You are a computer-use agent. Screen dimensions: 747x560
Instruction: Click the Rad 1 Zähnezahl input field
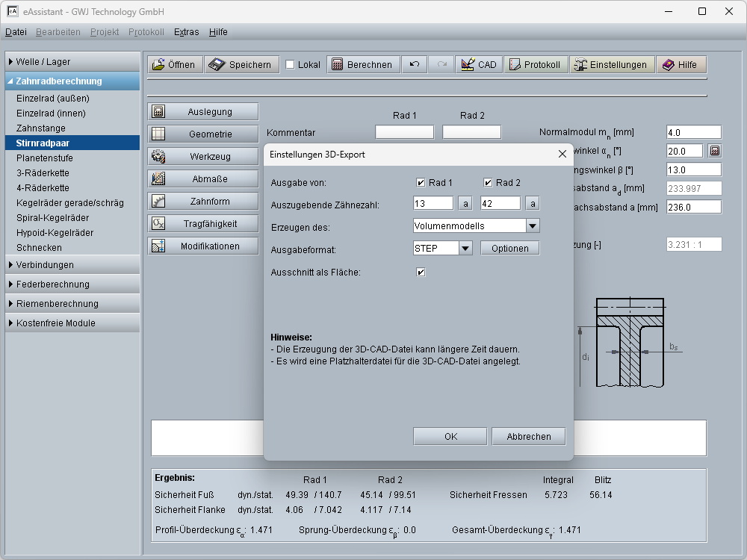[433, 203]
